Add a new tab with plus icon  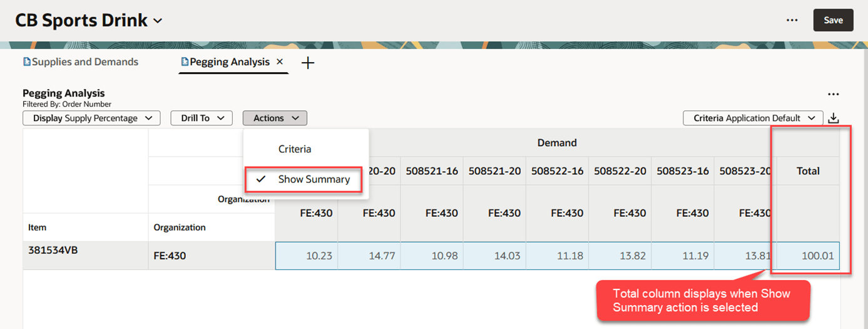[307, 63]
